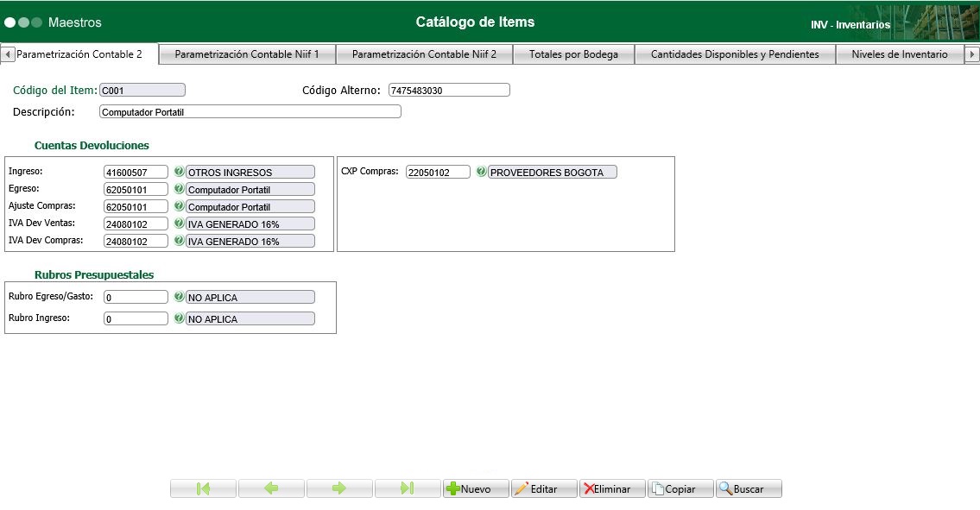
Task: Click the Rubros Presupuestales section heading
Action: 94,275
